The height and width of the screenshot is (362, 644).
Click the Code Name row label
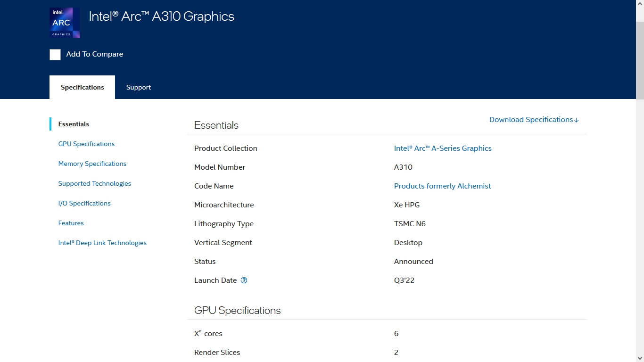(214, 186)
